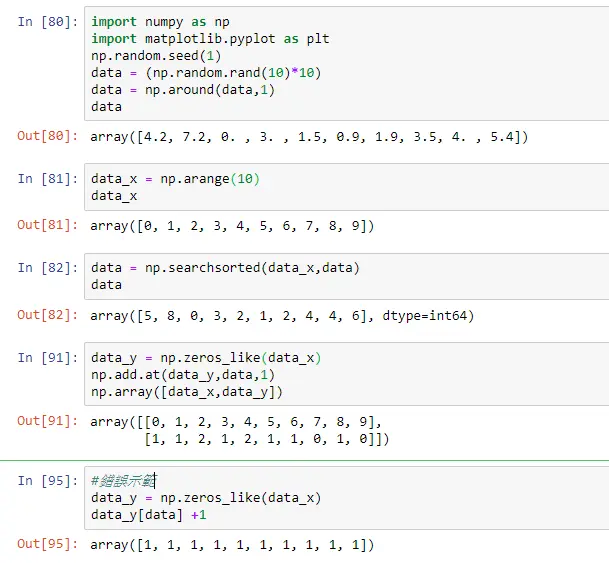This screenshot has width=609, height=563.
Task: Click inside the In [80] code cell
Action: click(x=346, y=64)
